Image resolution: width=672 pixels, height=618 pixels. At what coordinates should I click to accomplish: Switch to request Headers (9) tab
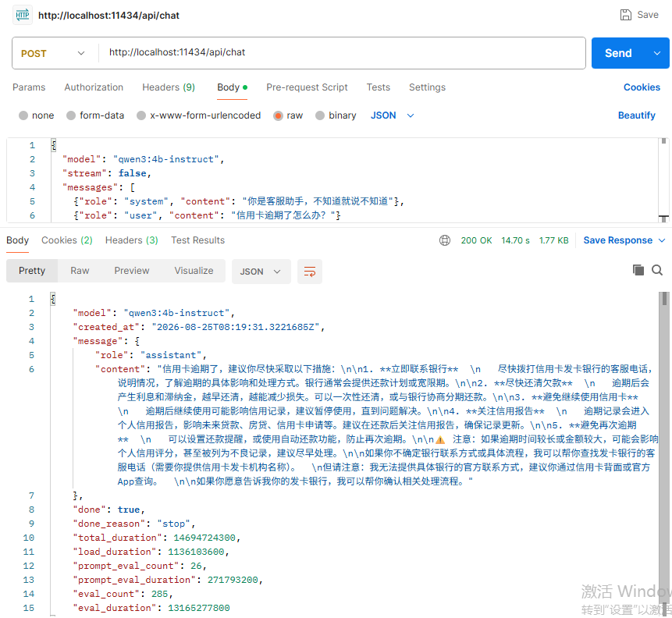[169, 87]
